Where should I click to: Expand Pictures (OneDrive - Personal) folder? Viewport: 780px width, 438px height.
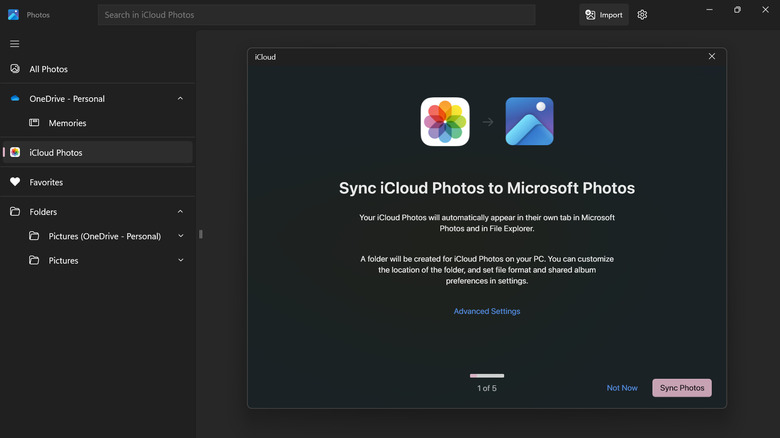click(x=181, y=236)
